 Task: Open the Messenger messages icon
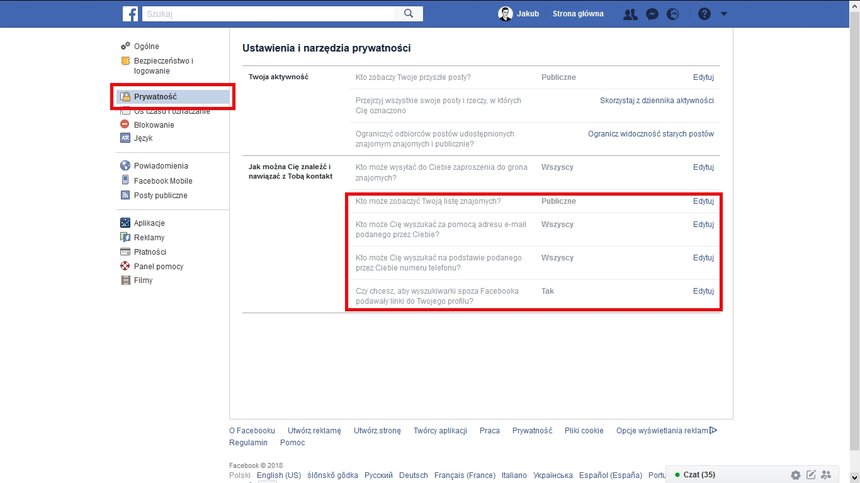[x=652, y=14]
